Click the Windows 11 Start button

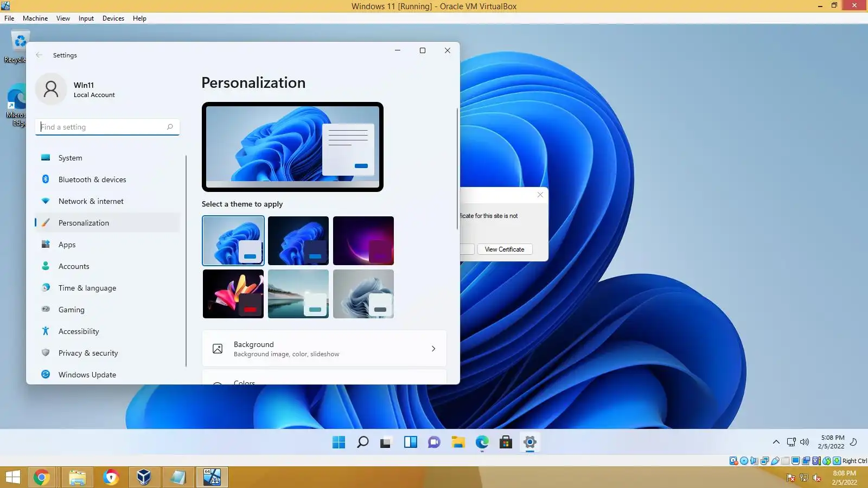pos(339,442)
